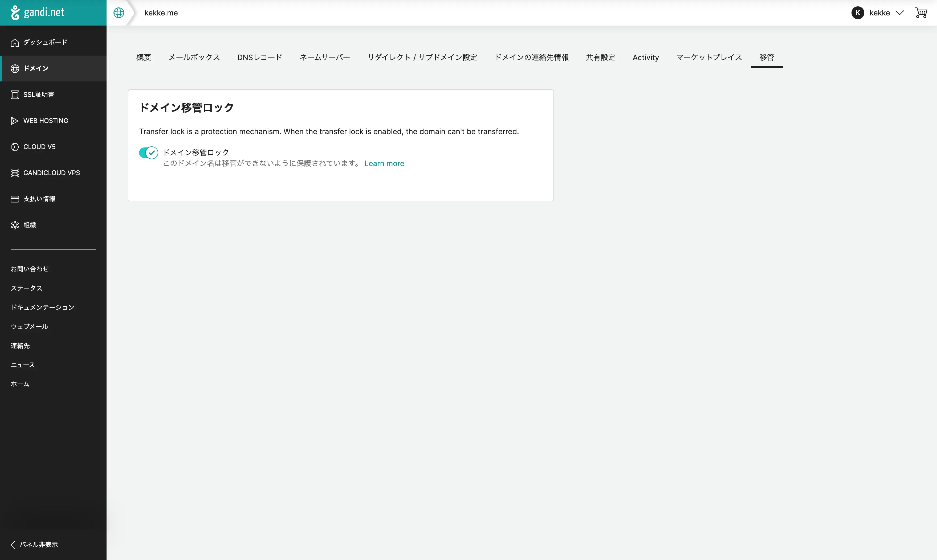Open the DNSレコード tab
This screenshot has width=937, height=560.
coord(260,57)
